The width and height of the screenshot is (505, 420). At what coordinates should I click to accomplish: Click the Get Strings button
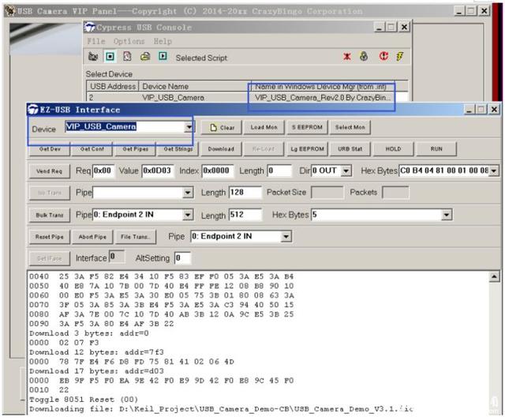tap(178, 149)
